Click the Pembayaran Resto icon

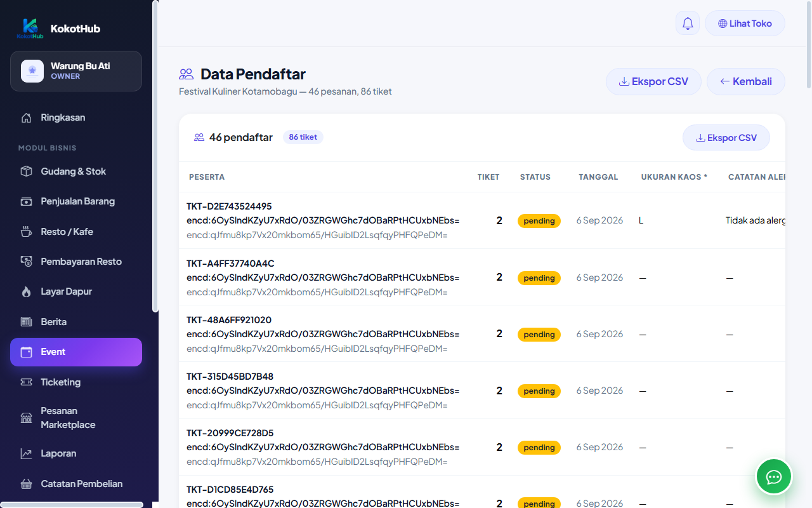tap(26, 262)
